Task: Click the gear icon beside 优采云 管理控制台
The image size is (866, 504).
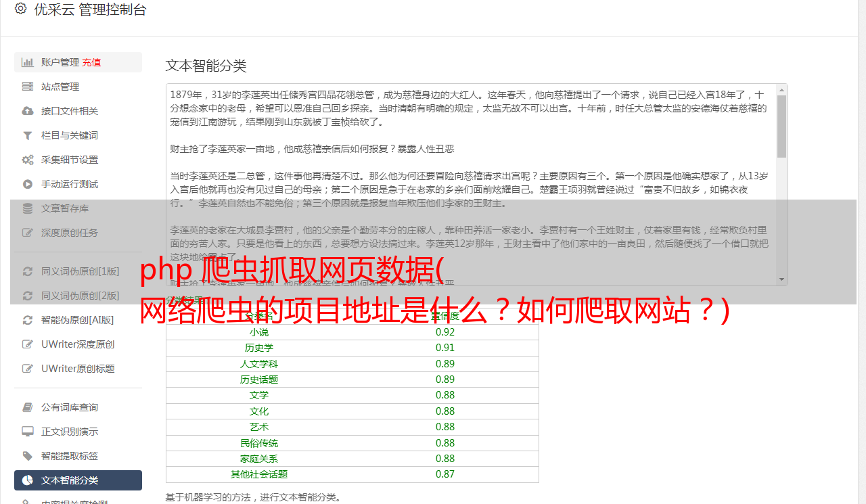Action: (20, 9)
